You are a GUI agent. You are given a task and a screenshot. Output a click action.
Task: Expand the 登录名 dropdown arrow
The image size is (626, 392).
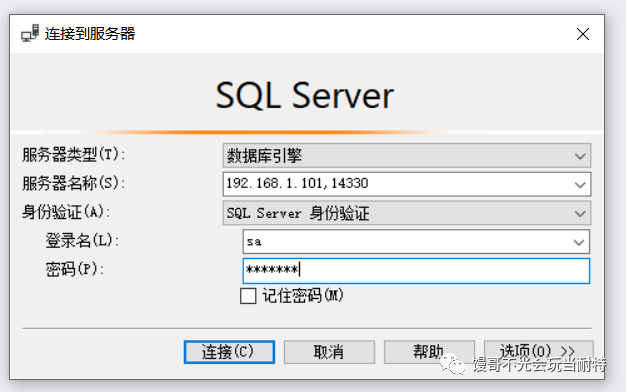click(578, 242)
